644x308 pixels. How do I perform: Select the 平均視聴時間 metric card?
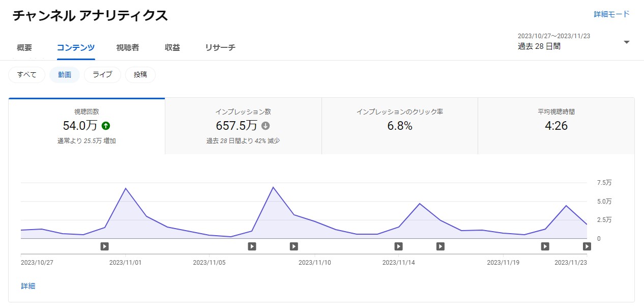coord(556,126)
